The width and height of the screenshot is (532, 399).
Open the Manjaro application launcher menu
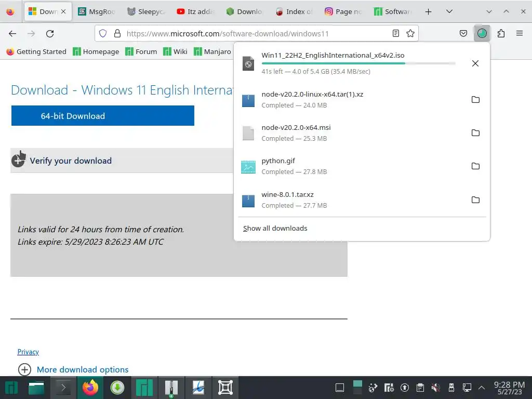(x=11, y=388)
